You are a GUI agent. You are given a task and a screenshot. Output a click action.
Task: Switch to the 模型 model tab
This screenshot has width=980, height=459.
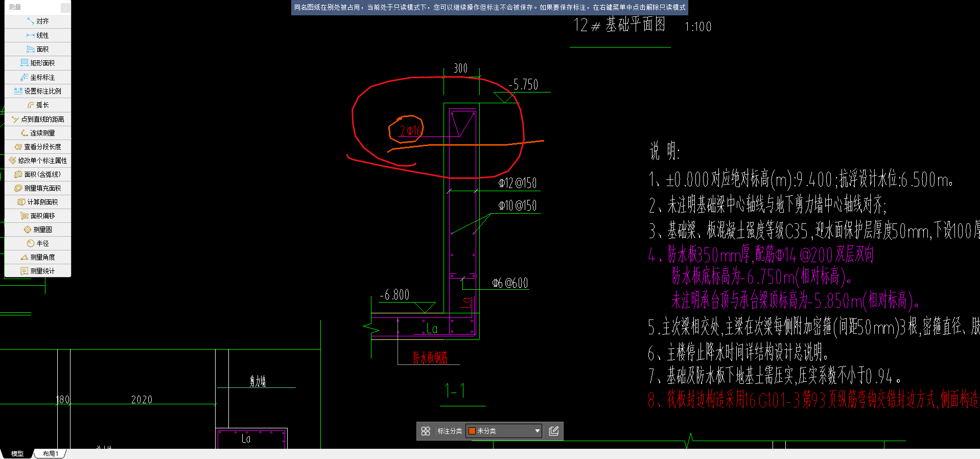[17, 453]
